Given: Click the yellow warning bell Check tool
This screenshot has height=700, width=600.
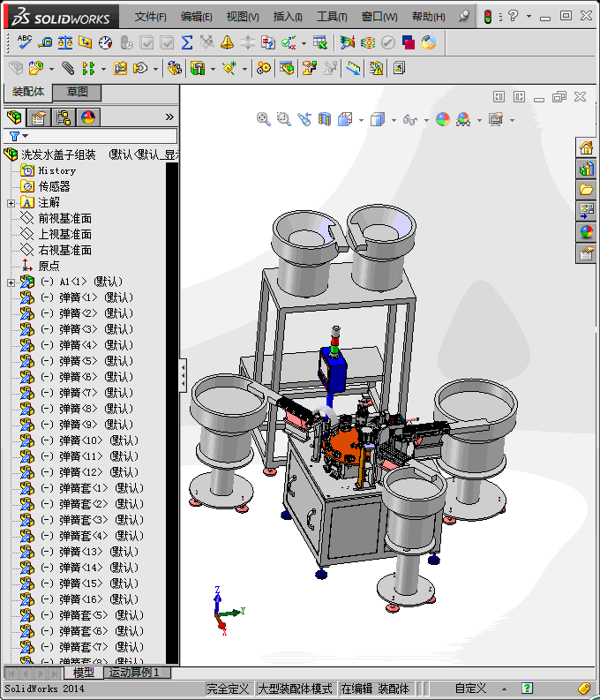Looking at the screenshot, I should coord(227,42).
